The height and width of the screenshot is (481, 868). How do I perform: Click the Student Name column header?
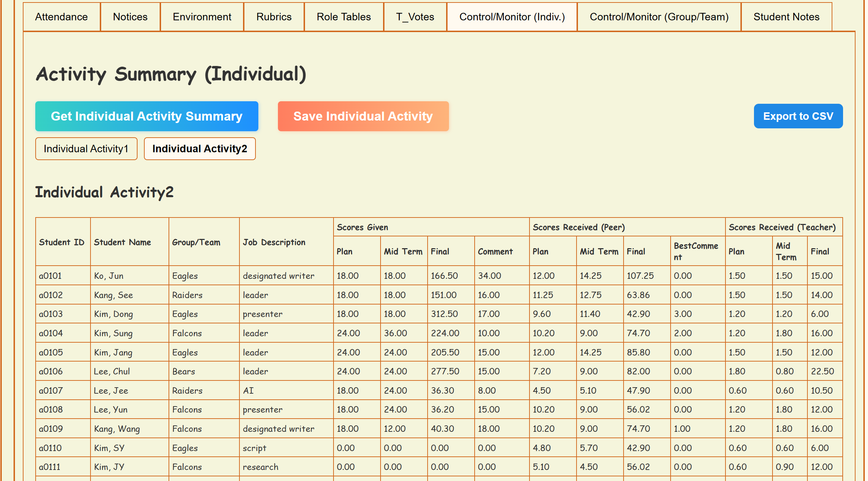click(123, 242)
